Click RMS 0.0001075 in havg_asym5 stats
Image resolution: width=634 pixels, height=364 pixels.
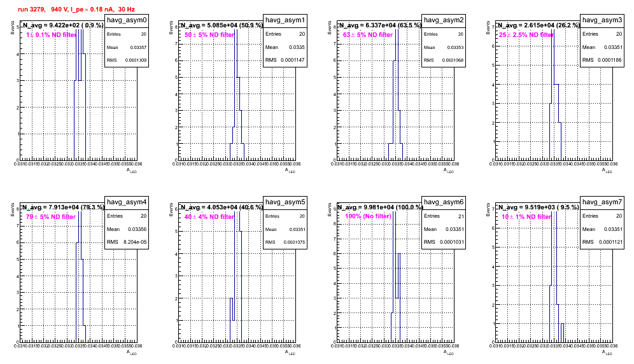285,242
